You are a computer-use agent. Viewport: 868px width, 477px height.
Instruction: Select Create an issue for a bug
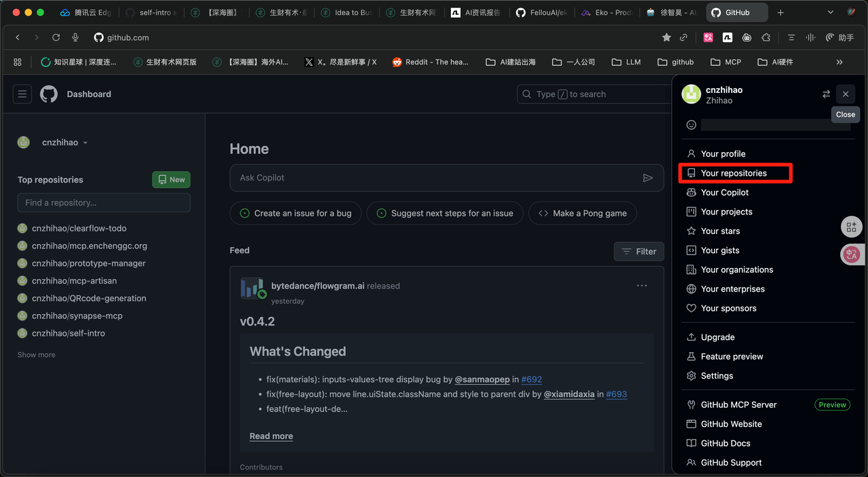(x=296, y=213)
